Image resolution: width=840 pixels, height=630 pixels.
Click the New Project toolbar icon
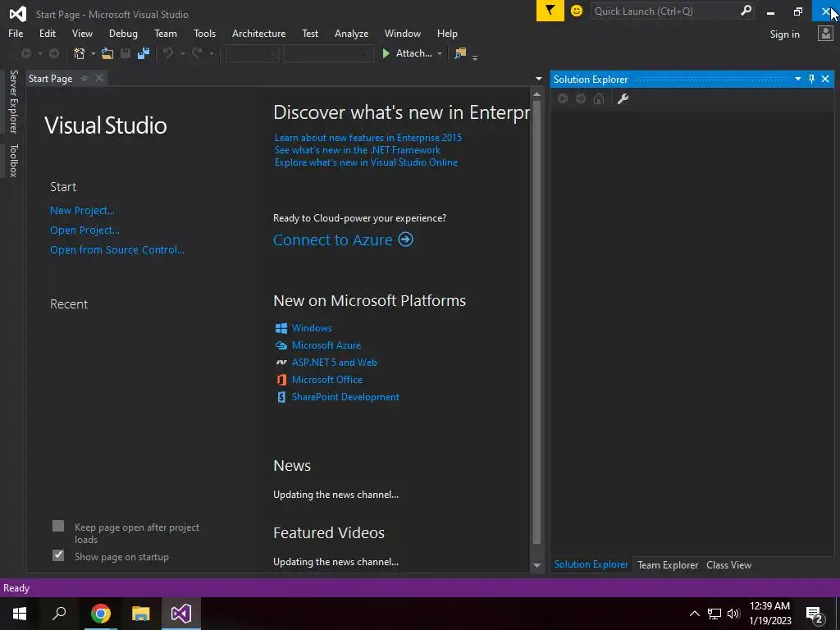pos(80,53)
